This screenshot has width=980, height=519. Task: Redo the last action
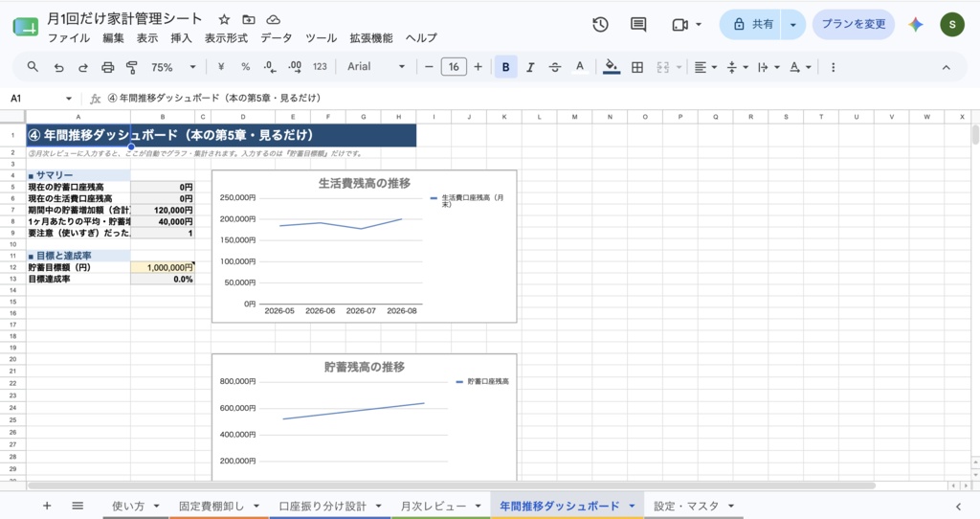[83, 67]
